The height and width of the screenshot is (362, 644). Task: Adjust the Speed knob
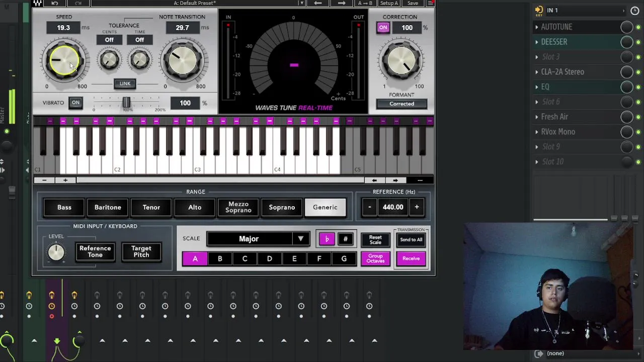(x=64, y=60)
